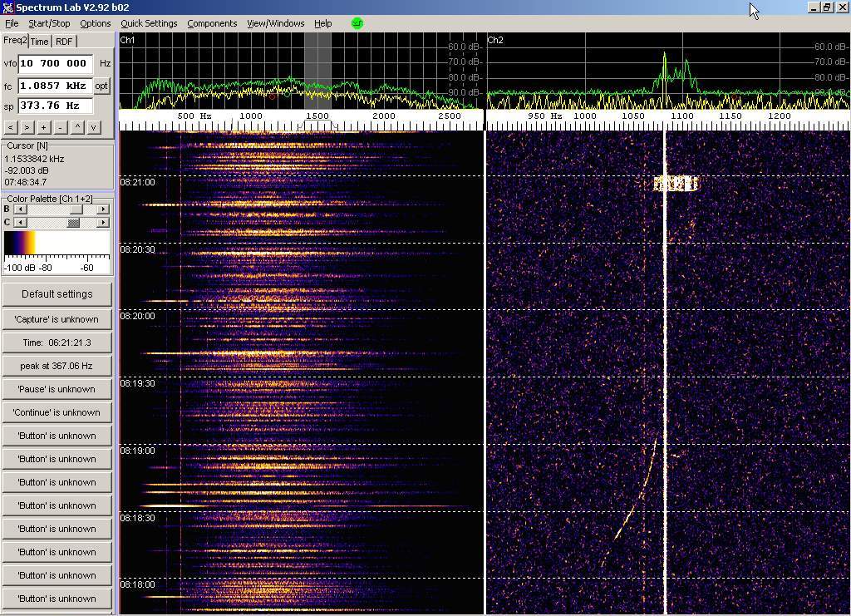Switch to the Time tab

(40, 42)
